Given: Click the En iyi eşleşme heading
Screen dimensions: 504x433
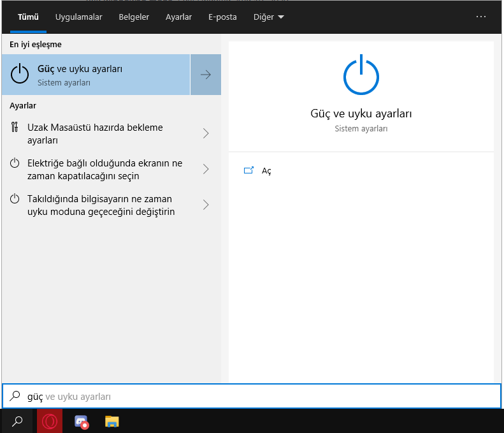Looking at the screenshot, I should (x=35, y=45).
